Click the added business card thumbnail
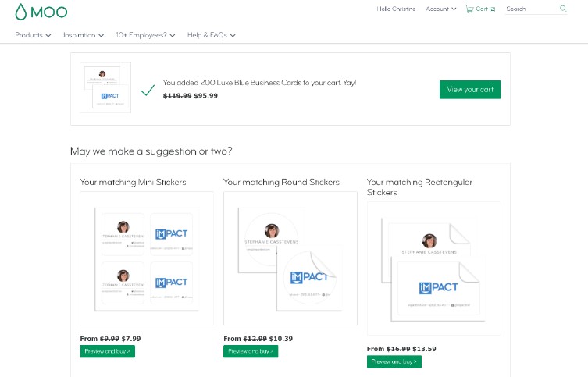 (105, 87)
